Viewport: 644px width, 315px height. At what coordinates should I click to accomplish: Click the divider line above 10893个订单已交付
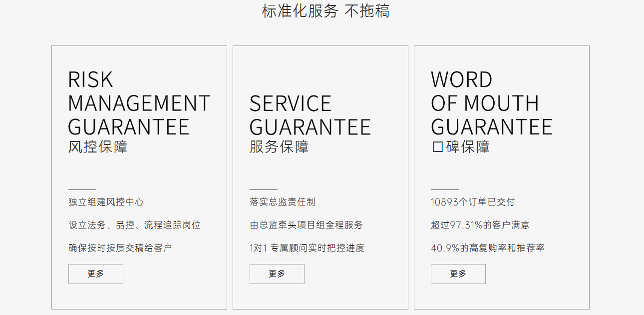tap(444, 190)
